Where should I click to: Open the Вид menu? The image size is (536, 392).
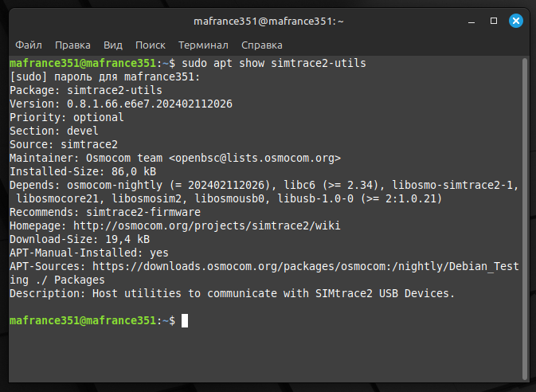[x=113, y=45]
